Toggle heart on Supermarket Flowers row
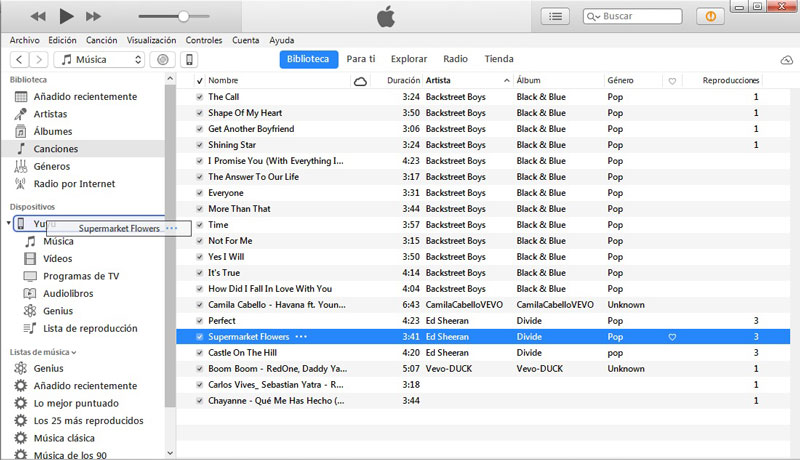 672,337
